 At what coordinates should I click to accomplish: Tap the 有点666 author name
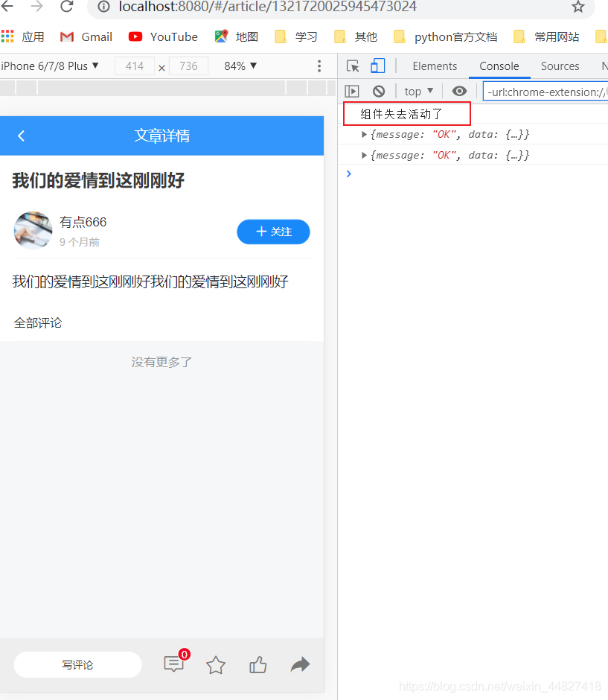83,222
